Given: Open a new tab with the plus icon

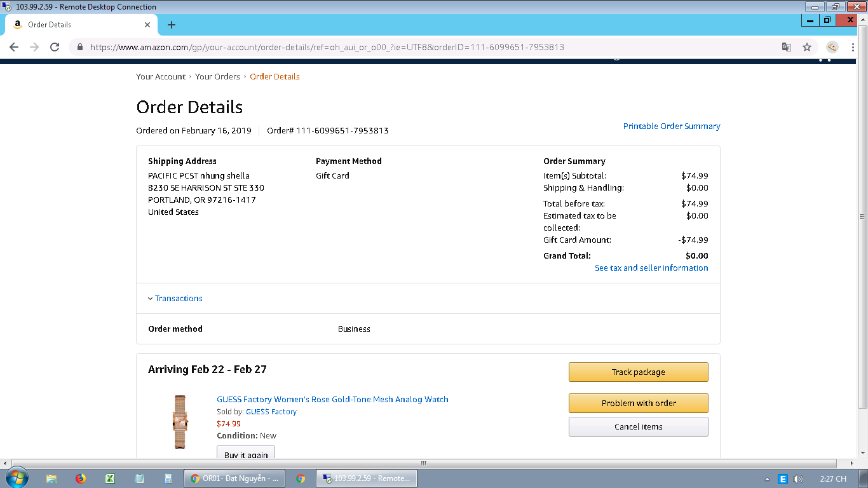Looking at the screenshot, I should pos(171,25).
